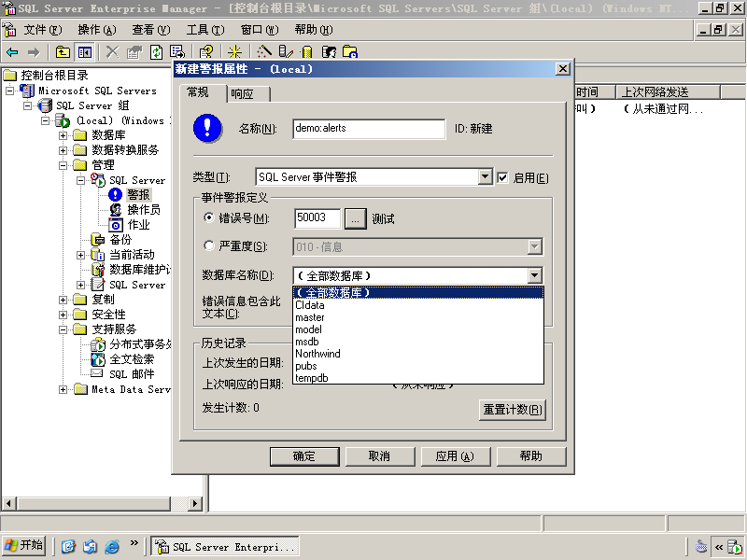Click the error number browse ellipsis button
Screen dimensions: 747x560
click(x=356, y=218)
